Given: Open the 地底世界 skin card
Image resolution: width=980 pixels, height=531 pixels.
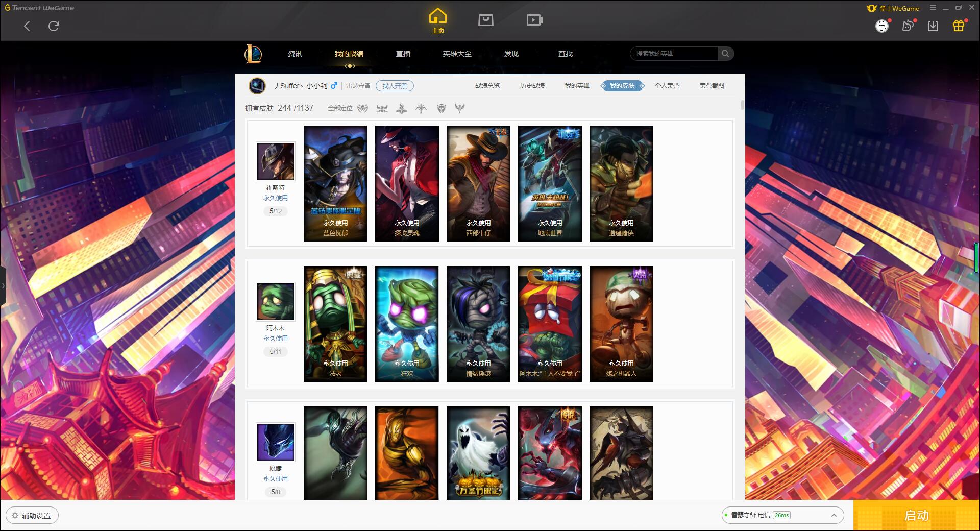Looking at the screenshot, I should tap(550, 183).
